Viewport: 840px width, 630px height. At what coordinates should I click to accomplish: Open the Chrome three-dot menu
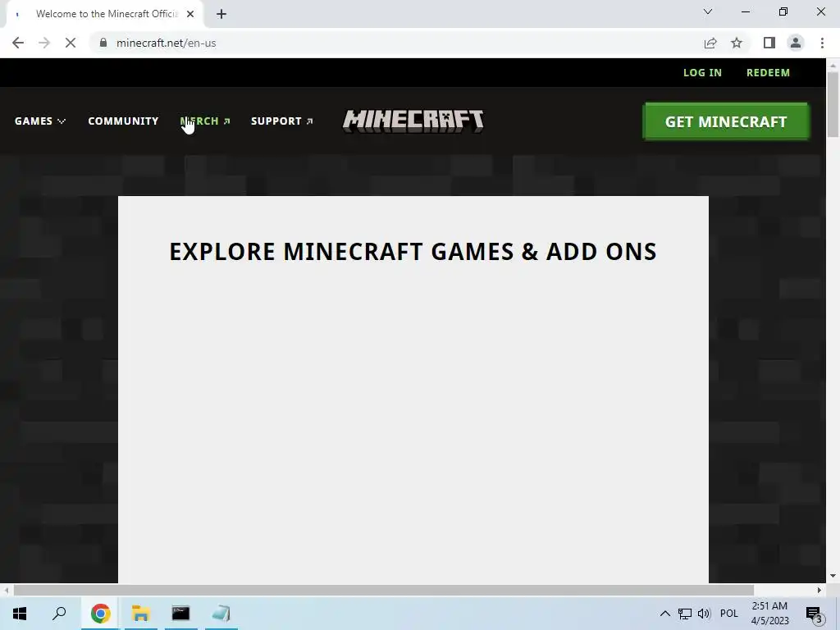[x=822, y=43]
